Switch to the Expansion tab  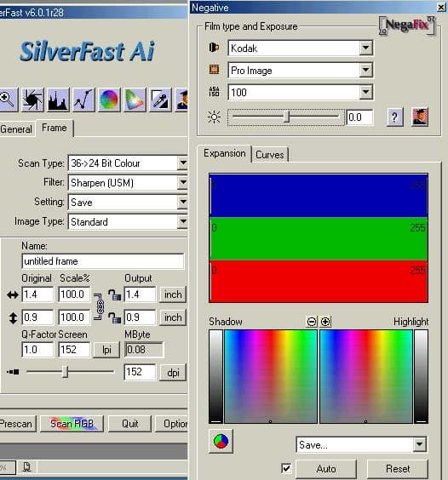point(225,153)
